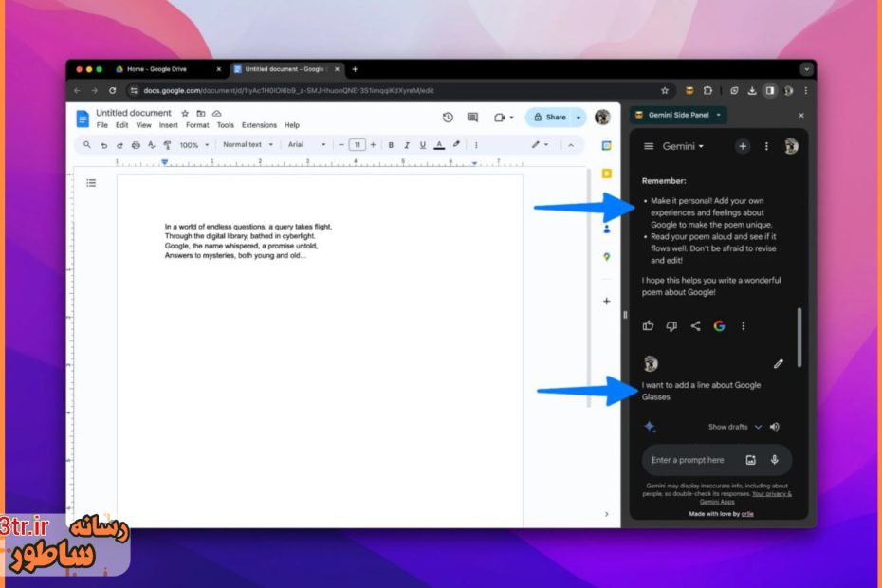882x588 pixels.
Task: Click the Share button in Docs
Action: (x=550, y=118)
